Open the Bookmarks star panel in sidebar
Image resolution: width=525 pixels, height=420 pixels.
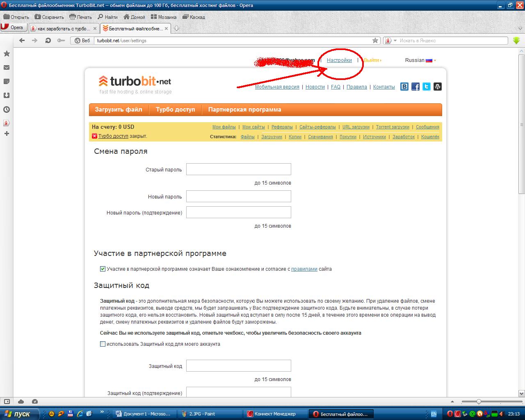pyautogui.click(x=7, y=54)
